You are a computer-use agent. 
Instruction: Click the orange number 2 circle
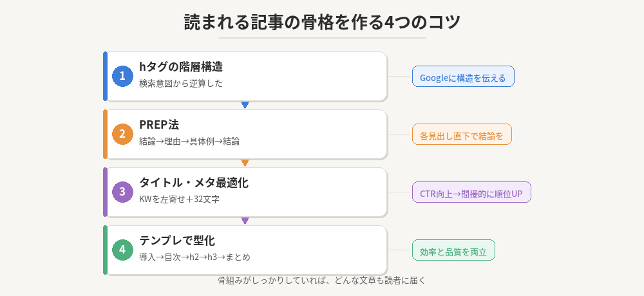(122, 134)
